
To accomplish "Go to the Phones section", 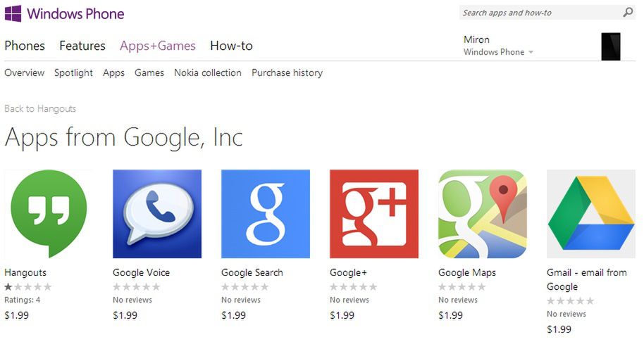I will pos(25,46).
